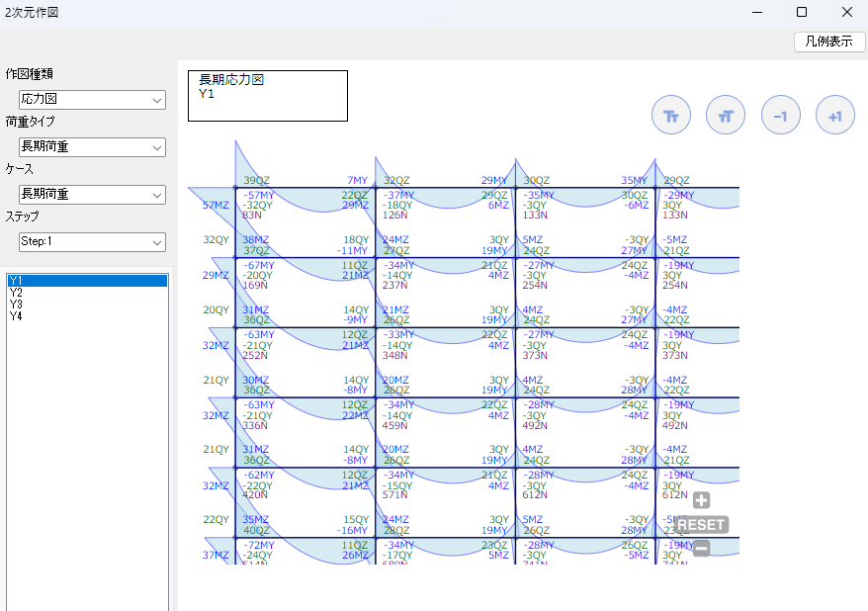Click the ステップ label
The image size is (868, 611).
point(22,217)
